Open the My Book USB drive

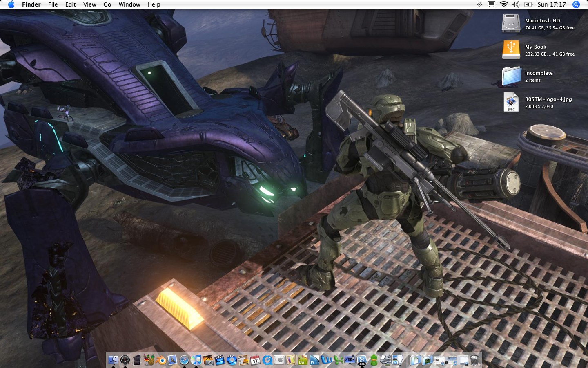(511, 49)
